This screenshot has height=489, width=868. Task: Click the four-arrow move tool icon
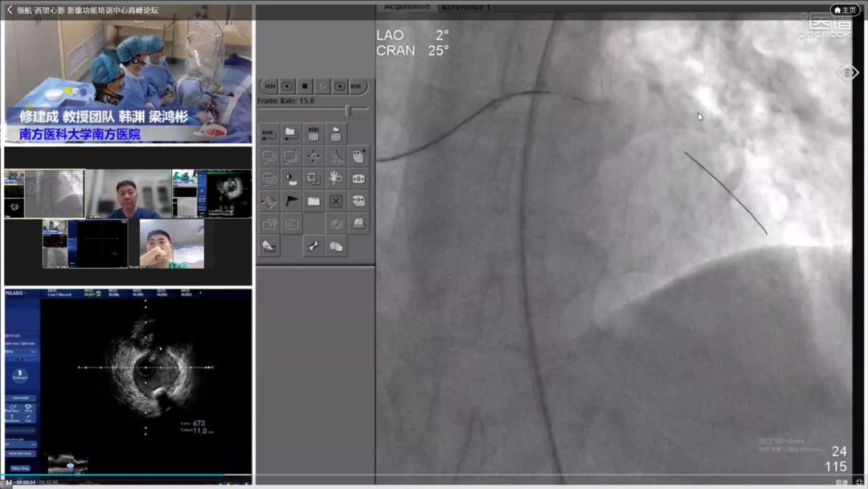[313, 156]
